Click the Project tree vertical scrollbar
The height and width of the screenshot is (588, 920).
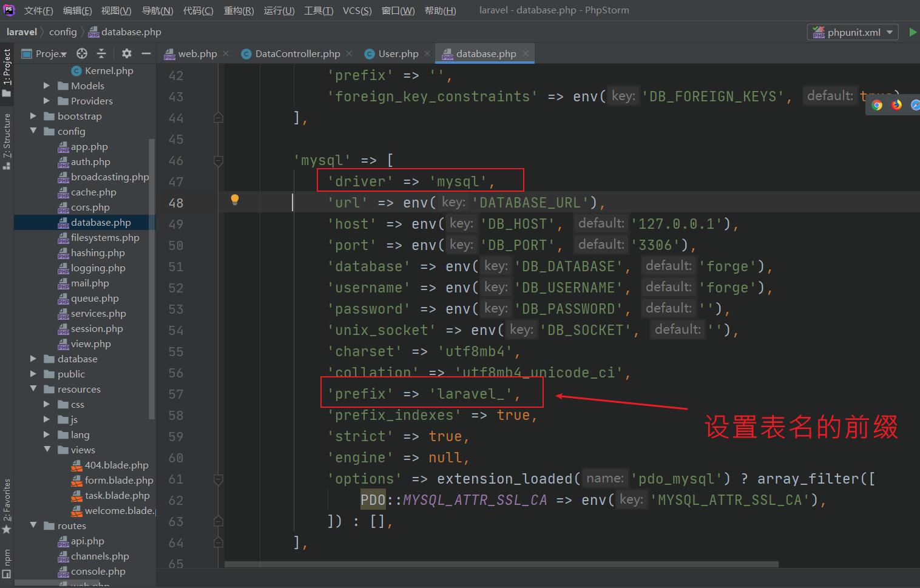coord(152,279)
